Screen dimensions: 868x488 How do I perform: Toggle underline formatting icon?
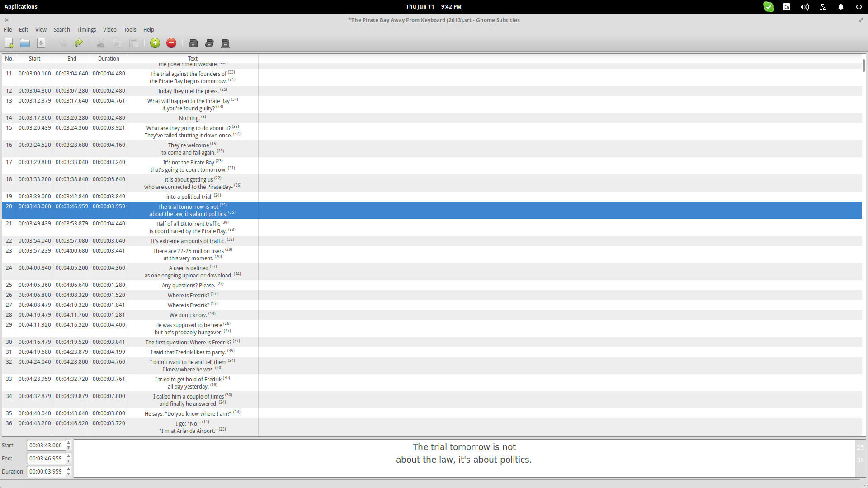tap(226, 43)
